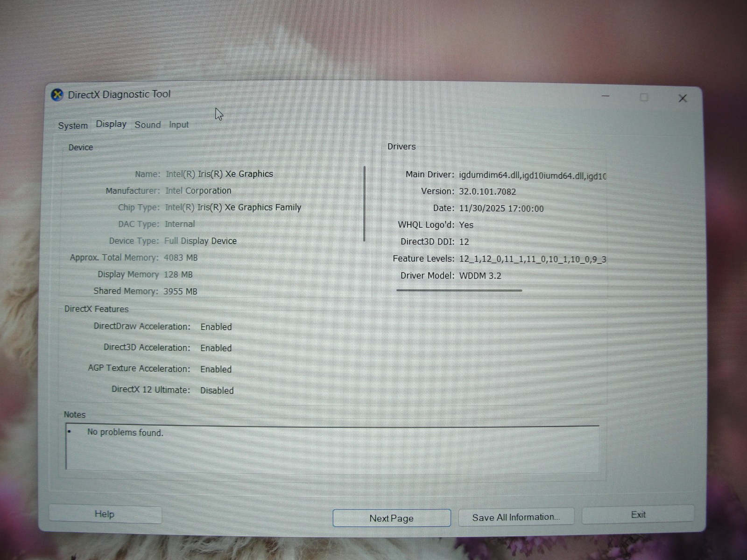Click the driver model value 'WDDM 3.2'

click(480, 276)
